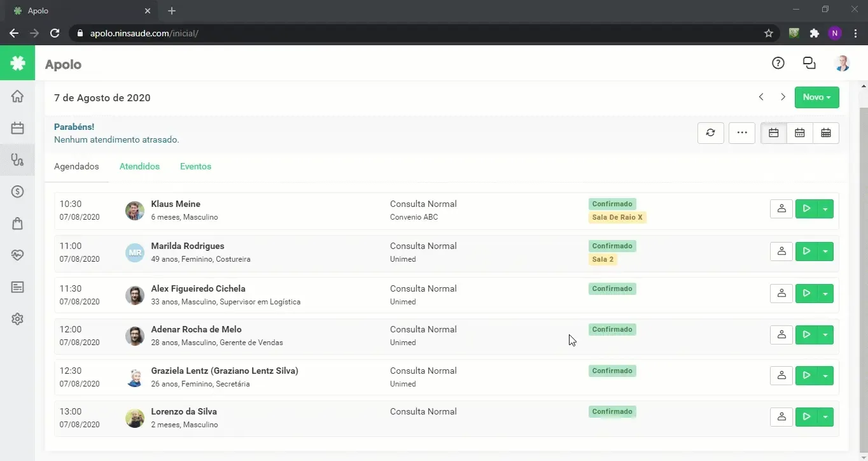Viewport: 868px width, 461px height.
Task: Open the home icon in sidebar
Action: [x=17, y=96]
